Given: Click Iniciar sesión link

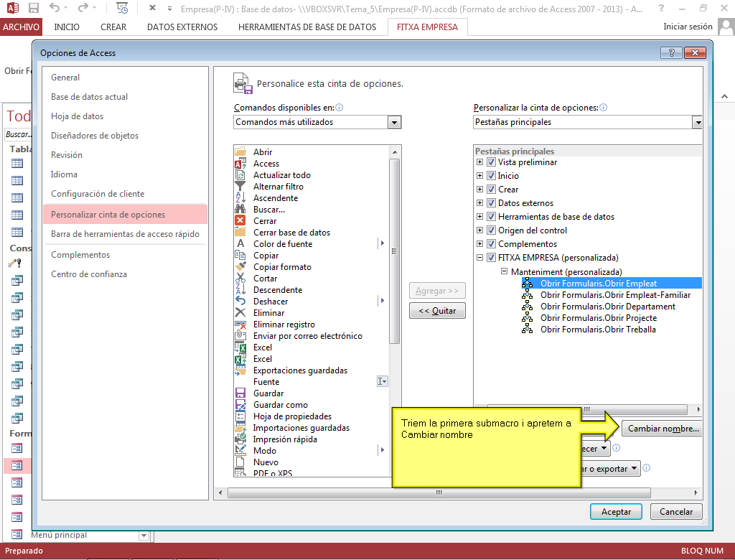Looking at the screenshot, I should pos(688,27).
